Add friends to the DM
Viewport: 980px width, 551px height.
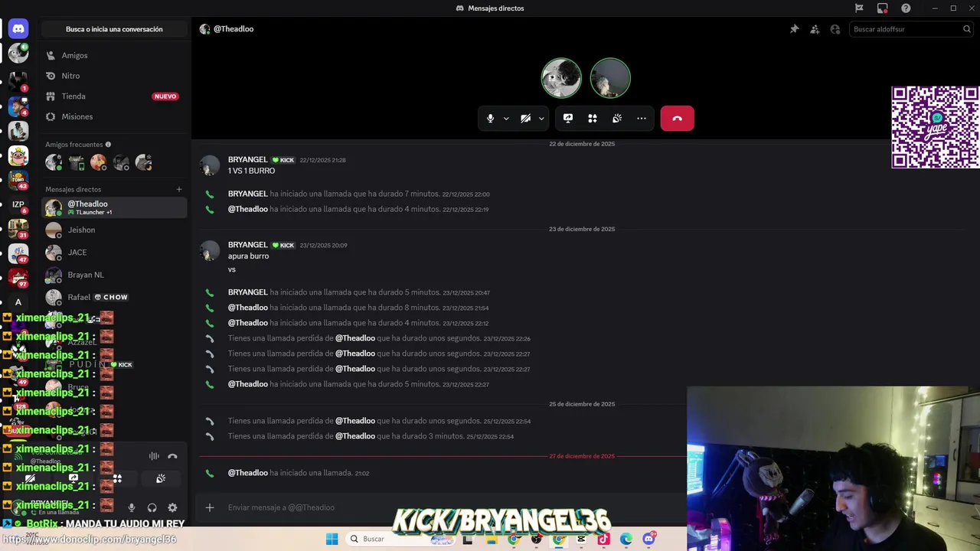click(x=815, y=29)
